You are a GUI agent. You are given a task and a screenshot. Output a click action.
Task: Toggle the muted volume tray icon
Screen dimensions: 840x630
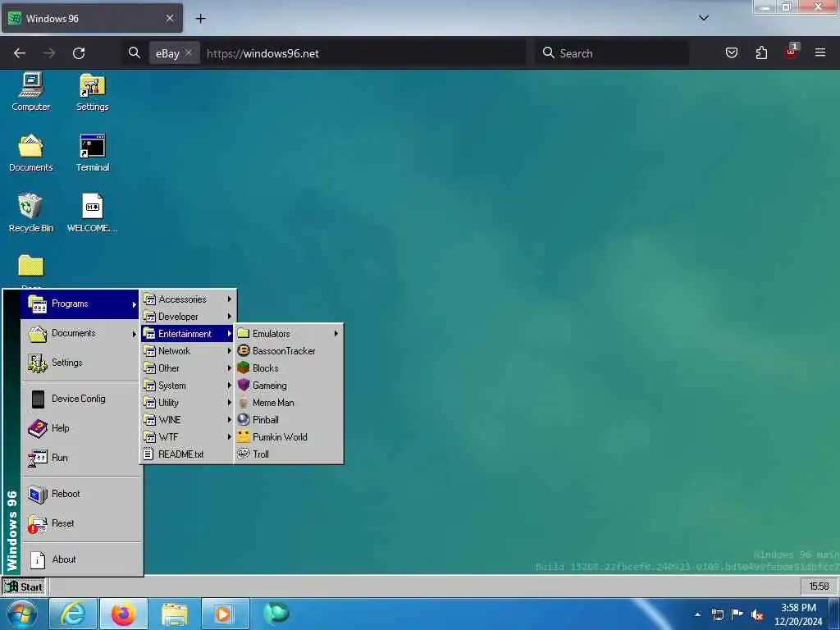click(x=757, y=615)
